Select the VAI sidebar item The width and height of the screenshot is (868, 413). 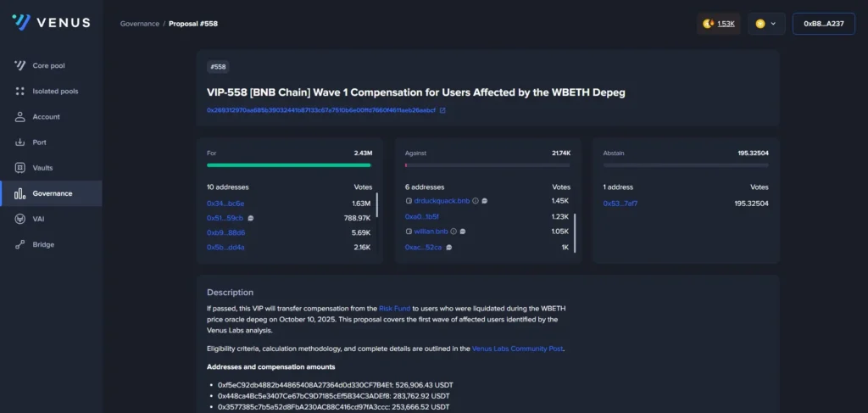(39, 219)
